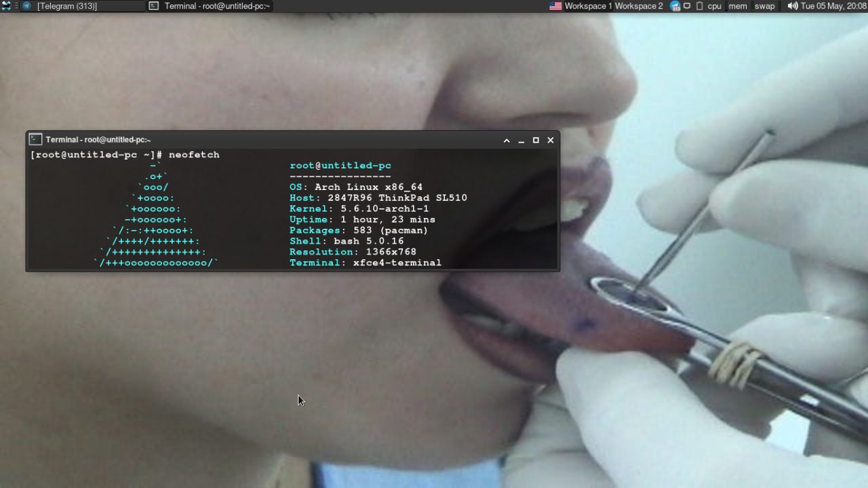The image size is (868, 488).
Task: Switch to the Telegram (313) taskbar window
Action: [x=83, y=6]
